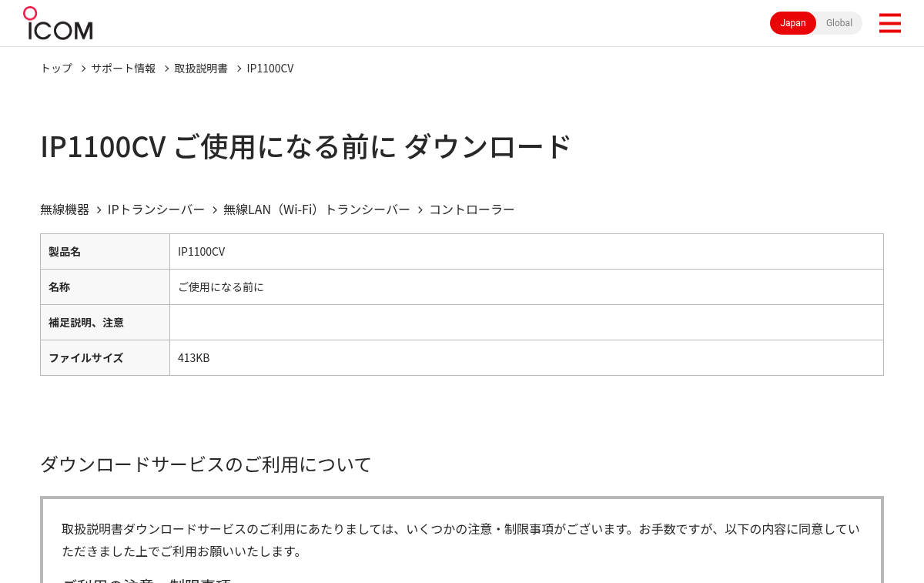Click the 補足説明、注意 table header

click(x=105, y=323)
